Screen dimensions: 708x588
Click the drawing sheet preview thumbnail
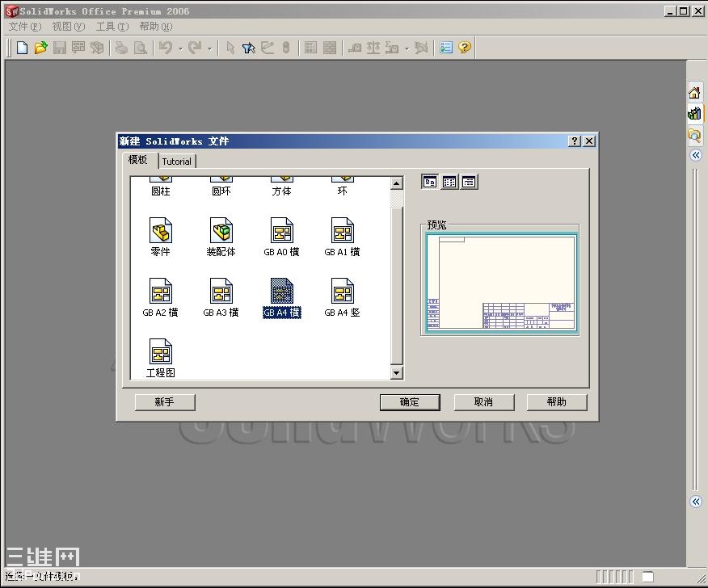tap(501, 283)
